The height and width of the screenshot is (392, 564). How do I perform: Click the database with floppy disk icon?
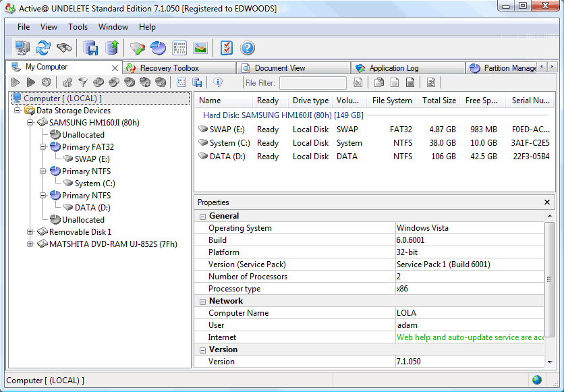91,48
